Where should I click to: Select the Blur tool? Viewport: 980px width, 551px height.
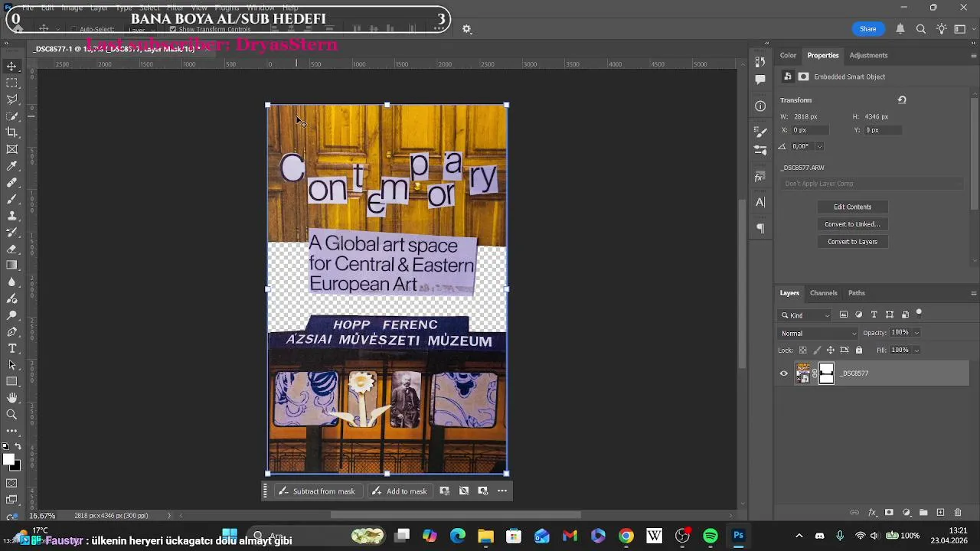11,282
